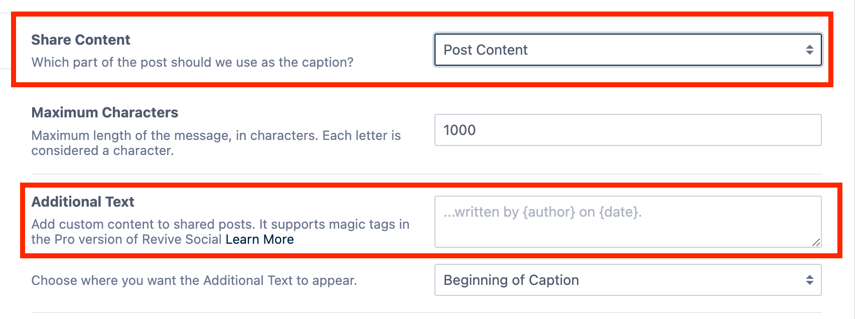
Task: Click the "written by {author}" placeholder text
Action: 542,212
